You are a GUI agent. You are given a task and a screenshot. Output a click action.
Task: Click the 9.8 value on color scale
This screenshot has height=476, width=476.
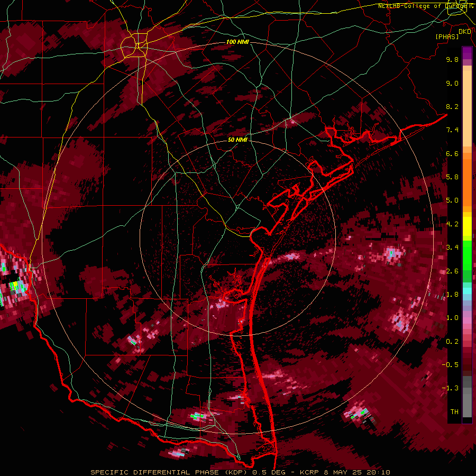pyautogui.click(x=452, y=59)
